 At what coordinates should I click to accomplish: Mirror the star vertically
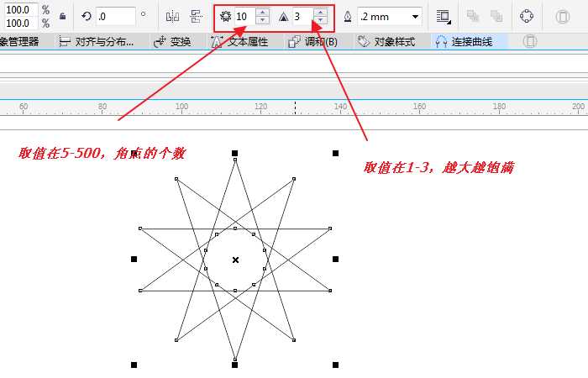coord(196,17)
